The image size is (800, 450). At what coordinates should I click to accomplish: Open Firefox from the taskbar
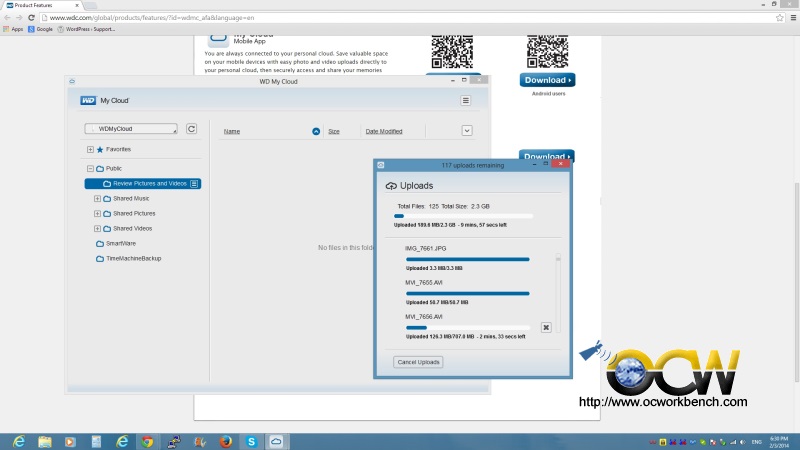click(x=226, y=441)
